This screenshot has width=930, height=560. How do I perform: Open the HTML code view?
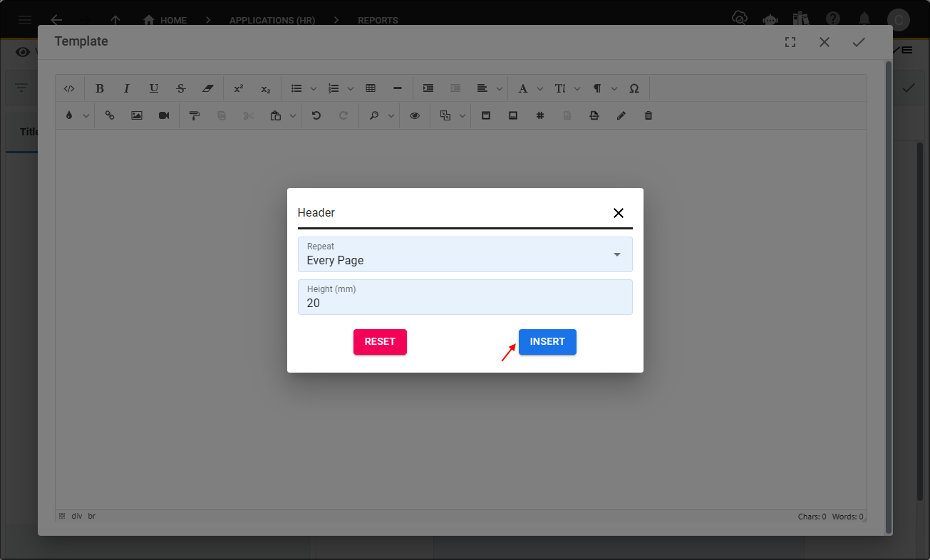click(x=69, y=88)
